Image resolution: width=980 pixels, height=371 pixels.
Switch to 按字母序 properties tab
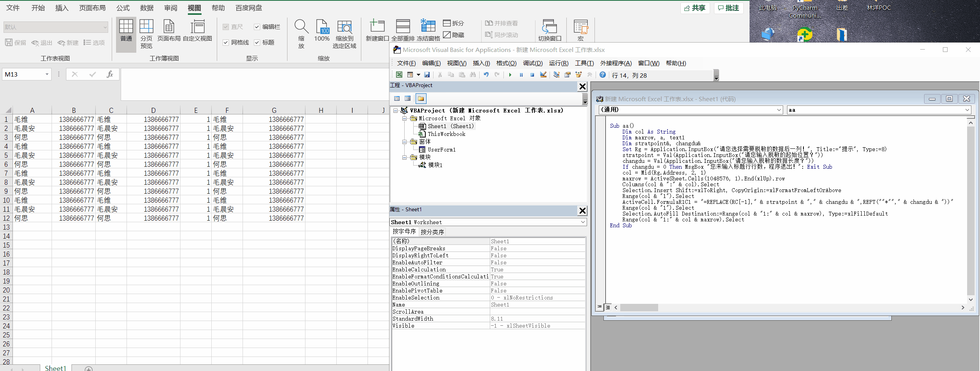tap(404, 232)
